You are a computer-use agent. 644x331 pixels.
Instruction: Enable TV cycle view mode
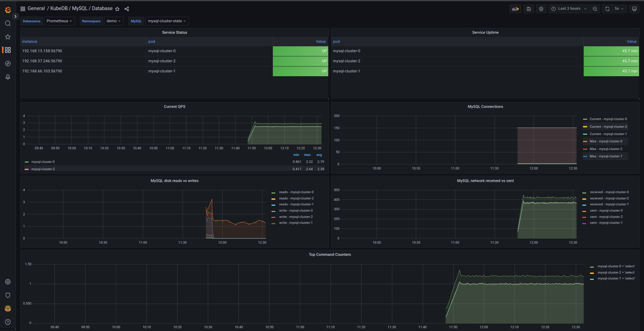click(634, 8)
